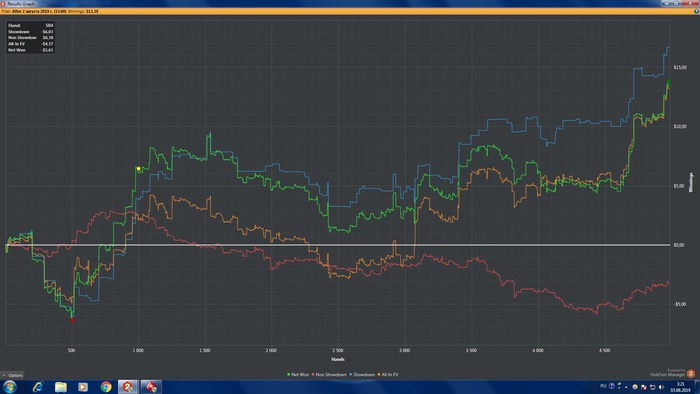Viewport: 700px width, 394px height.
Task: Click the help icon on the filter bar
Action: (x=696, y=11)
